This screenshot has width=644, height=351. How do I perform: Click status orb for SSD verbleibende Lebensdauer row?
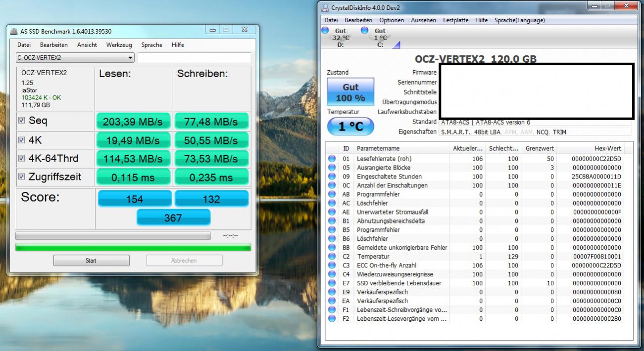click(332, 283)
